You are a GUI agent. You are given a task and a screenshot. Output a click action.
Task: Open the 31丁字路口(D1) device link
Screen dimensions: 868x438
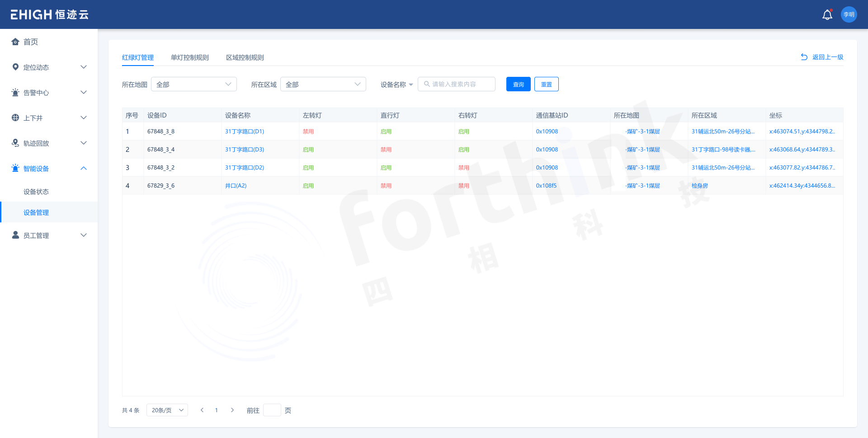click(244, 132)
